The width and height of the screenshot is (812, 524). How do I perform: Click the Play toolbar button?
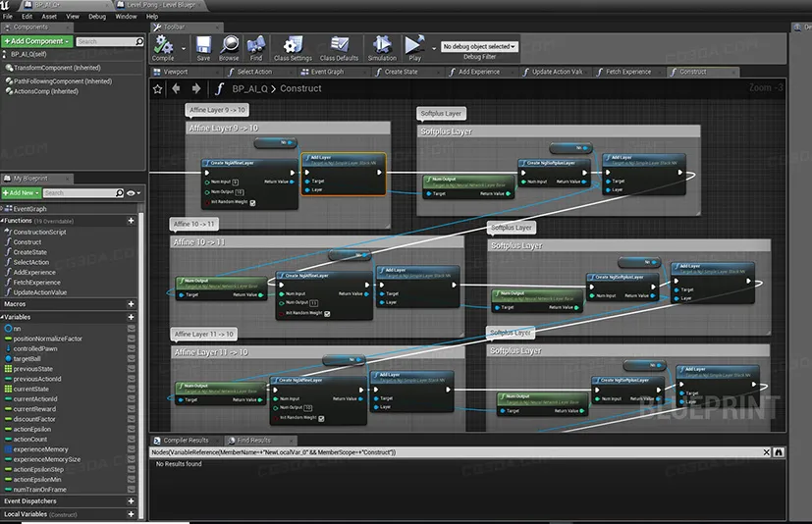pos(414,48)
